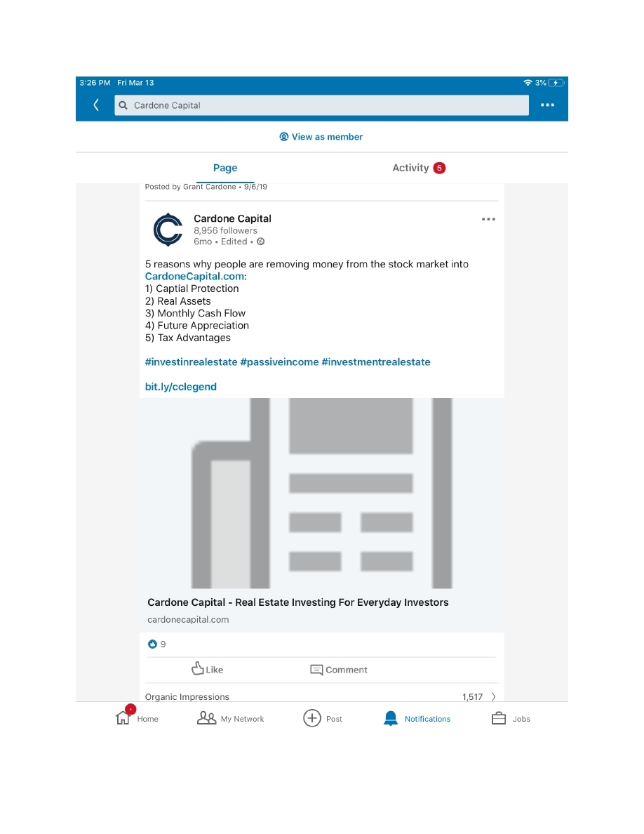Comment on the post
644x834 pixels.
coord(339,670)
